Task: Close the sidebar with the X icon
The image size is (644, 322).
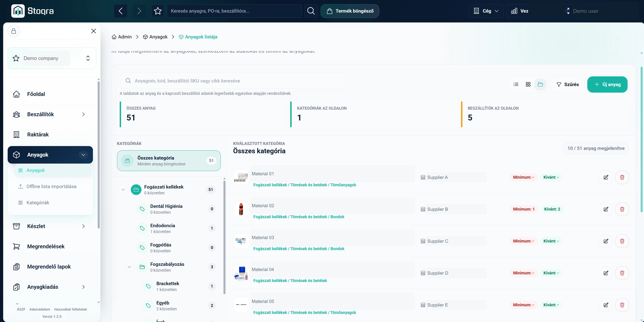Action: point(94,31)
